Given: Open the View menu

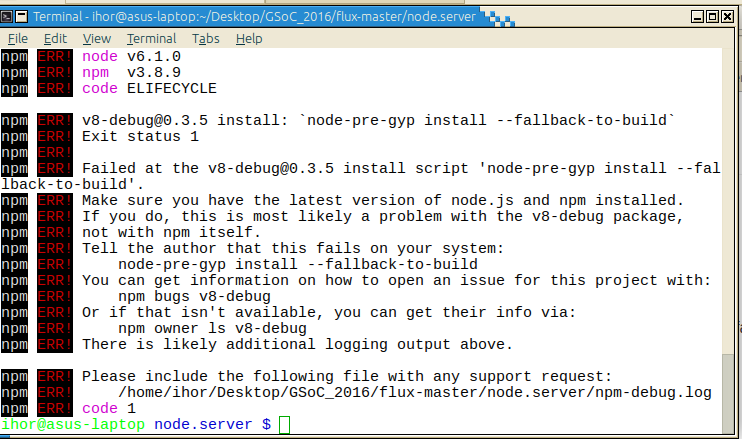Looking at the screenshot, I should tap(97, 38).
